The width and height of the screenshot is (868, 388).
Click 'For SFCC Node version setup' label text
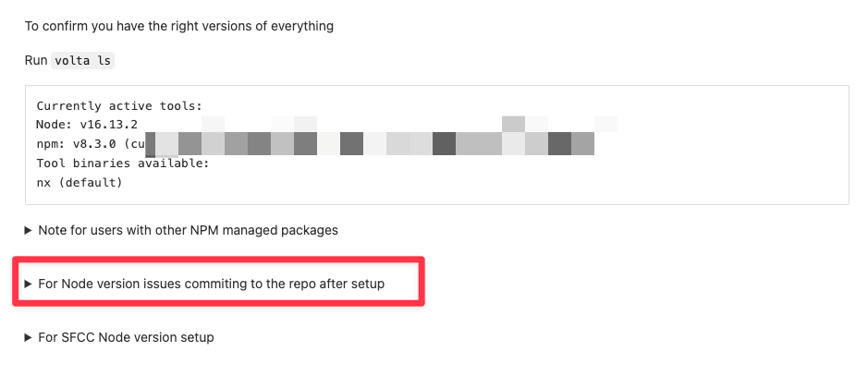point(127,337)
